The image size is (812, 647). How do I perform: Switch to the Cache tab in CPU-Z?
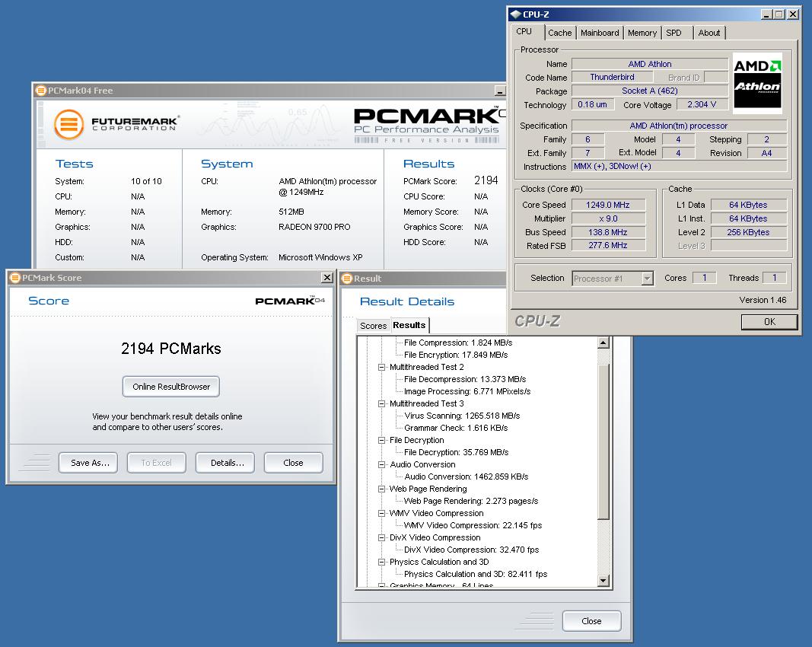560,33
